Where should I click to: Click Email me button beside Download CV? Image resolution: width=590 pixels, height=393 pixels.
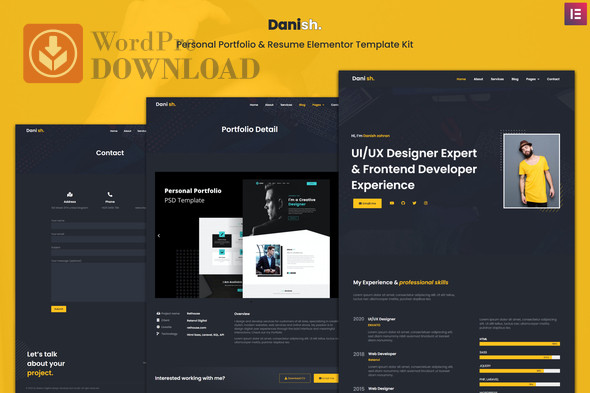(326, 378)
